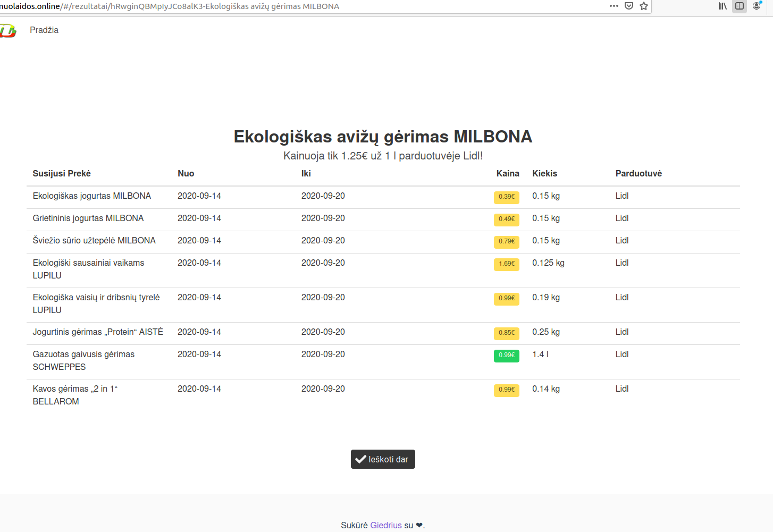Screen dimensions: 773x532
Task: Click the Susijusi Prekė column header
Action: (62, 173)
